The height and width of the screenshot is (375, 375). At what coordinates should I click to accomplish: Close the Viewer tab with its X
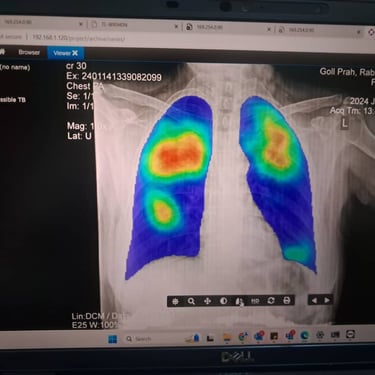pyautogui.click(x=75, y=53)
